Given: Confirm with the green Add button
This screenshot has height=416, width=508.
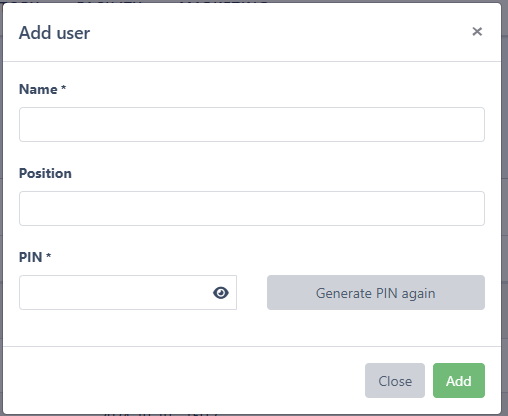Looking at the screenshot, I should (459, 380).
